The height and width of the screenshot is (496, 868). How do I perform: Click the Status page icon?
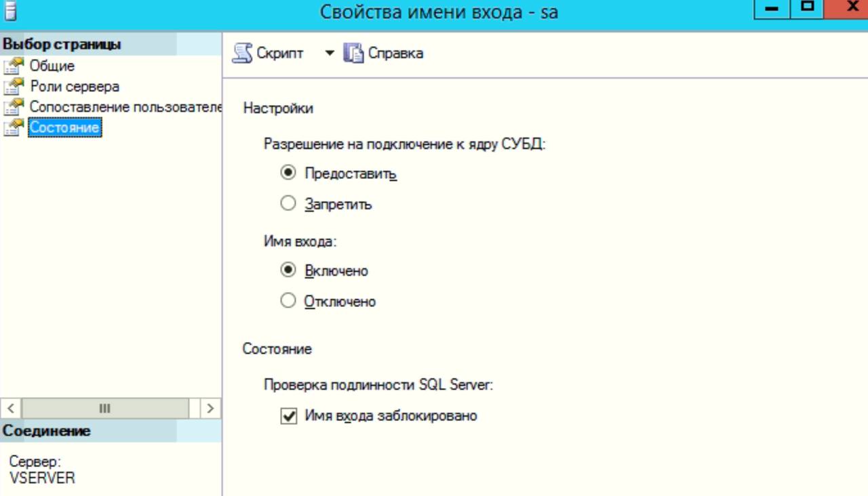pyautogui.click(x=14, y=127)
